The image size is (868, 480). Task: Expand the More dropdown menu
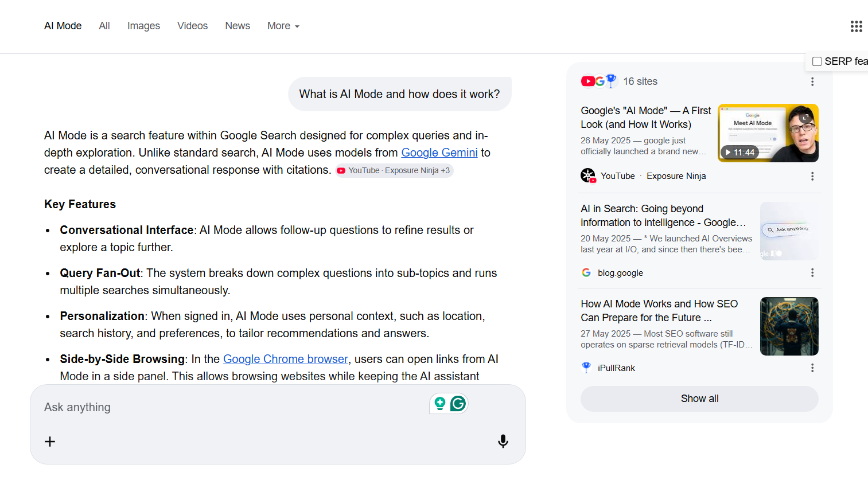(x=283, y=26)
